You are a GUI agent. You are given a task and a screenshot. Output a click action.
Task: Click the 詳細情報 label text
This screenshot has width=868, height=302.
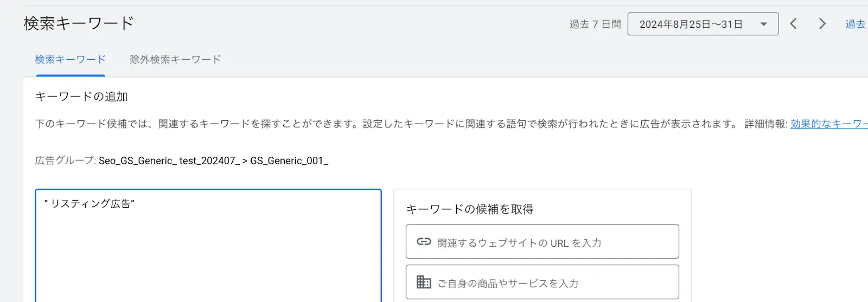click(765, 124)
